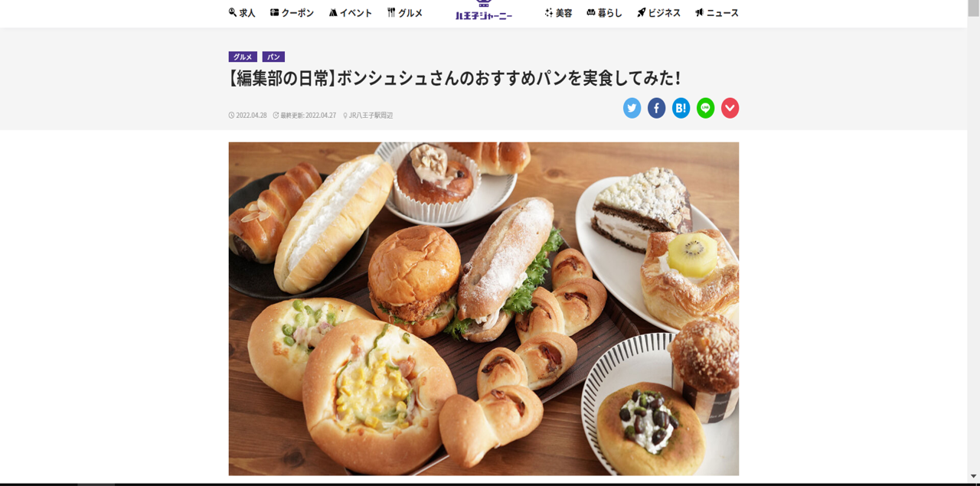Open クーポン in top navigation
The width and height of the screenshot is (980, 486).
[x=292, y=13]
